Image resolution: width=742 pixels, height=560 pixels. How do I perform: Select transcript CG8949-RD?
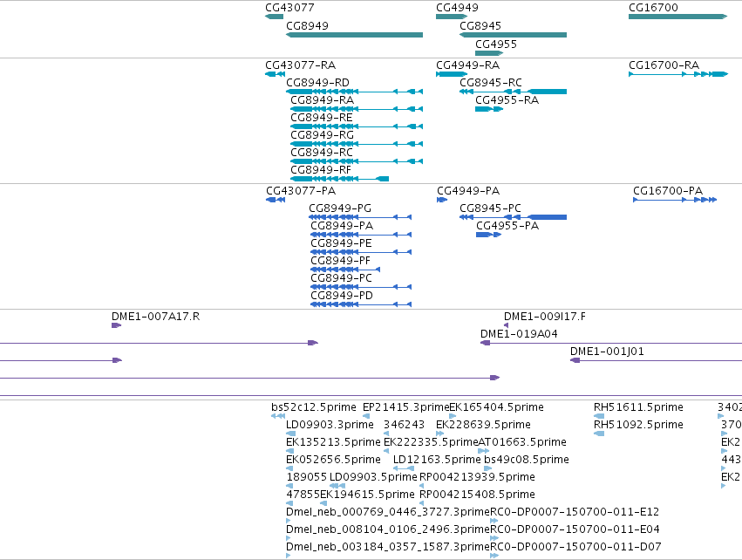[317, 82]
